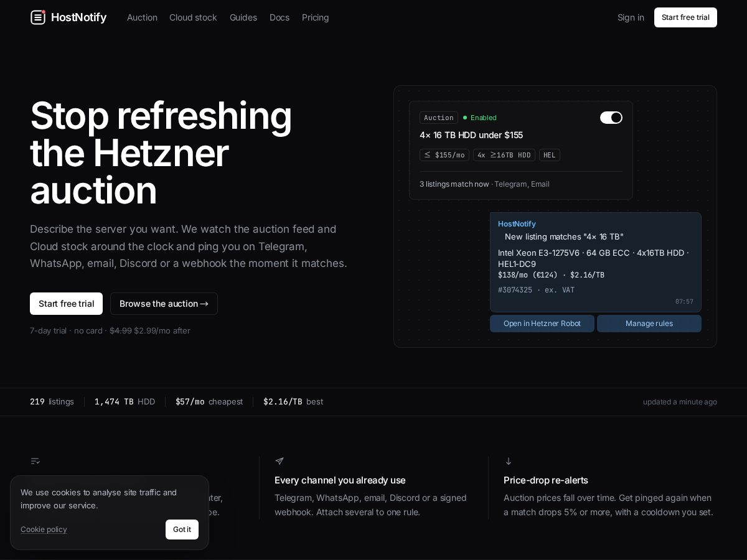Click the '1,474 TB HDD' stat
This screenshot has height=560, width=747.
[x=125, y=402]
